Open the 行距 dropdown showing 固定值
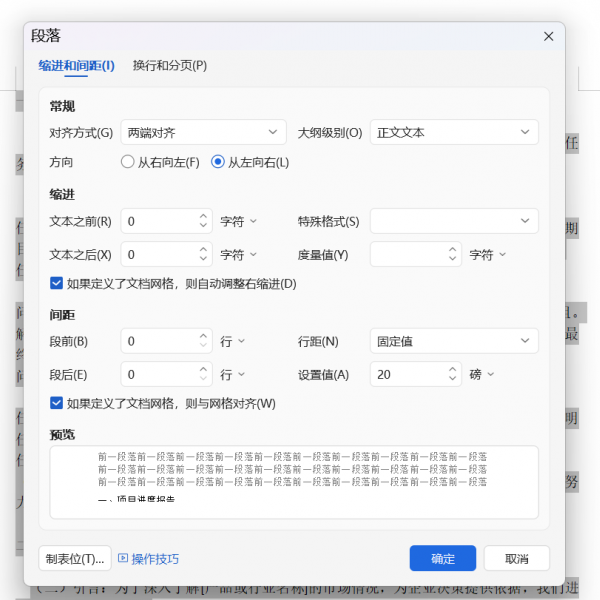Image resolution: width=600 pixels, height=600 pixels. (454, 342)
